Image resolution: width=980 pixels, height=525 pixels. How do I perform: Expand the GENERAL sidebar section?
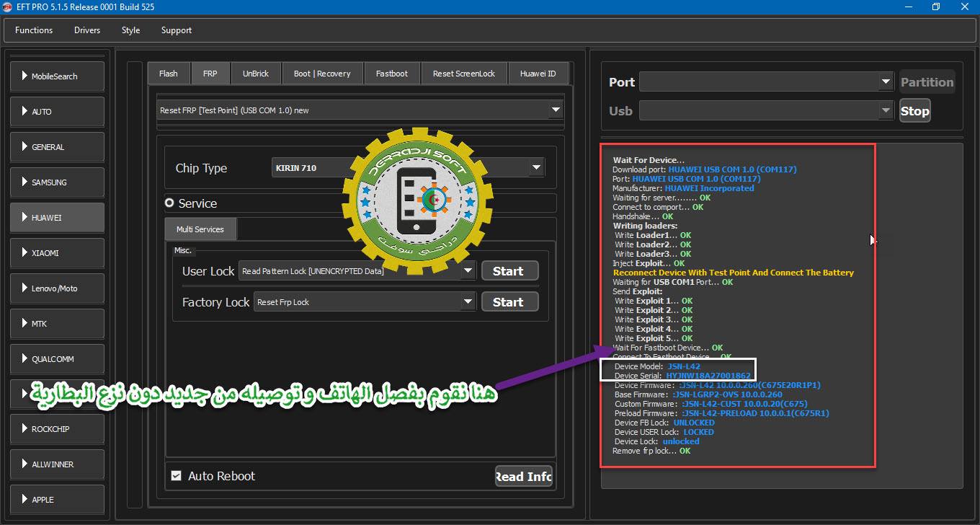pyautogui.click(x=57, y=147)
